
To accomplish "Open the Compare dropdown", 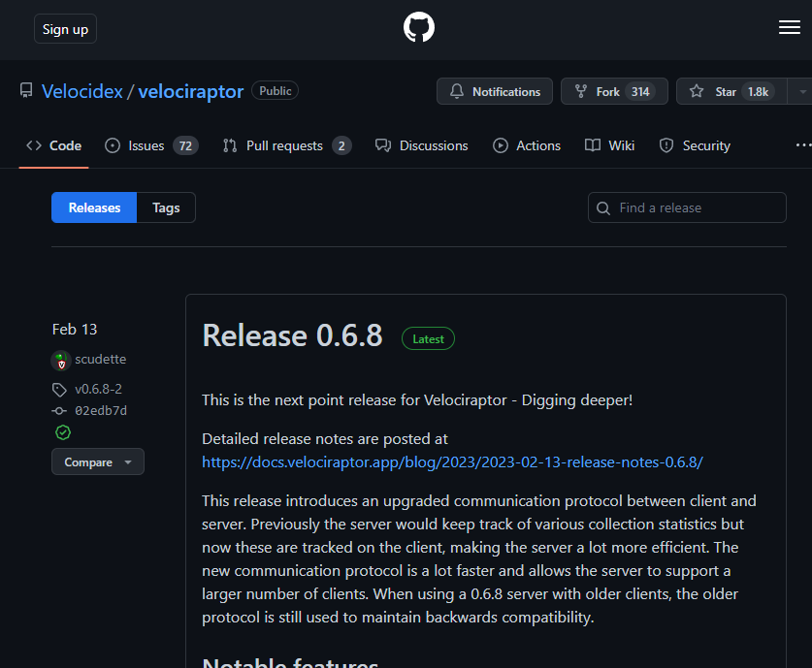I will (97, 461).
